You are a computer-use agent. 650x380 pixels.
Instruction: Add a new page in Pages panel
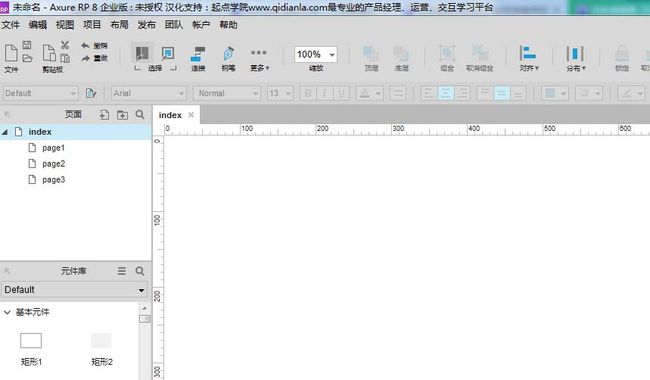(x=104, y=115)
